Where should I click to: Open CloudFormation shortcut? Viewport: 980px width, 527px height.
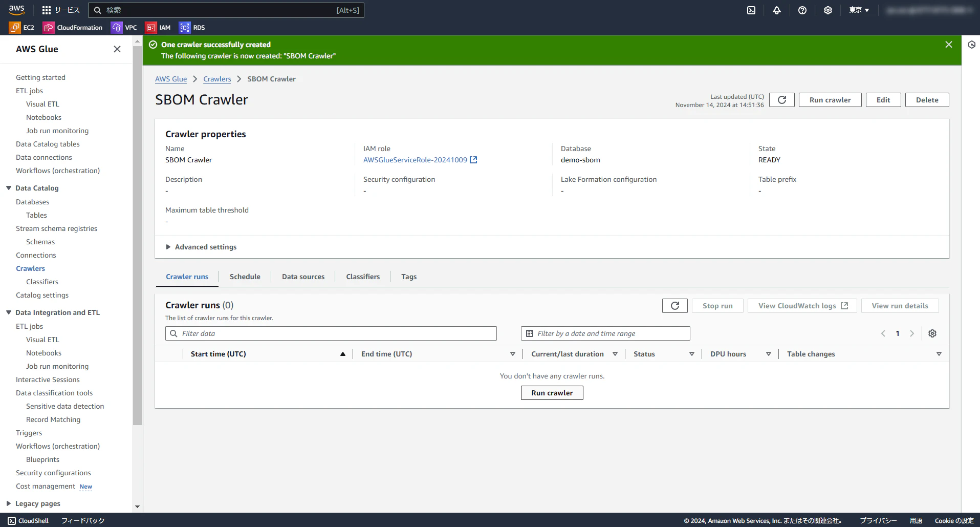(x=73, y=28)
